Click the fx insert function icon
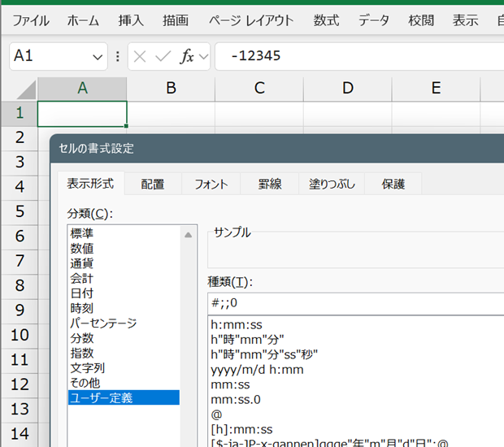The image size is (504, 447). (x=187, y=57)
